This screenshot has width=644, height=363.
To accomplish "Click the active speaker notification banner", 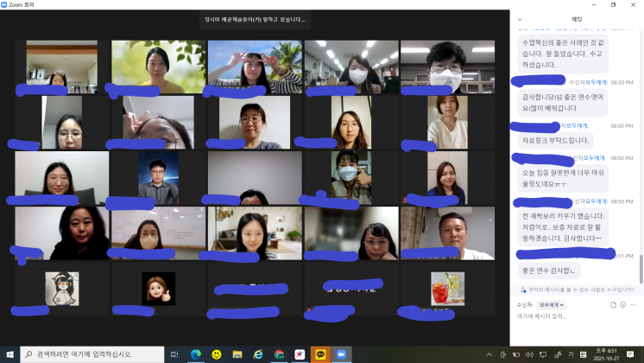I will click(x=254, y=19).
